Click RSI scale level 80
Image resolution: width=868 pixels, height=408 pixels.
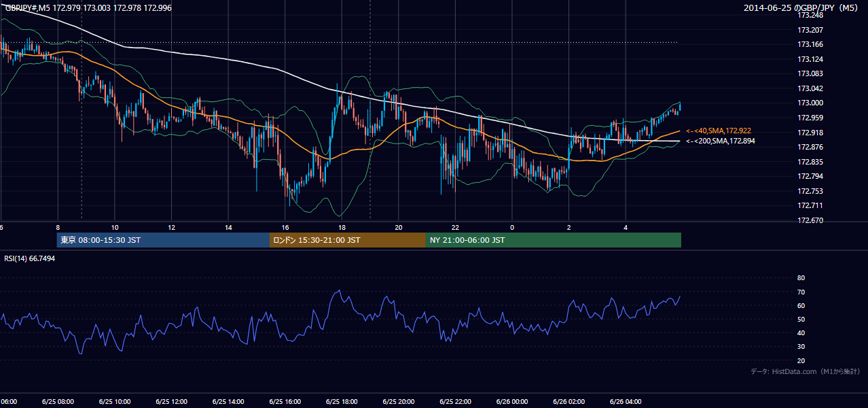pos(801,278)
